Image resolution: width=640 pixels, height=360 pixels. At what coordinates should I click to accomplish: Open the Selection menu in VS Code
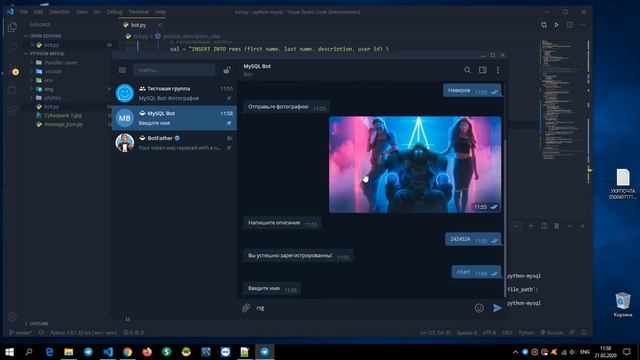click(60, 12)
